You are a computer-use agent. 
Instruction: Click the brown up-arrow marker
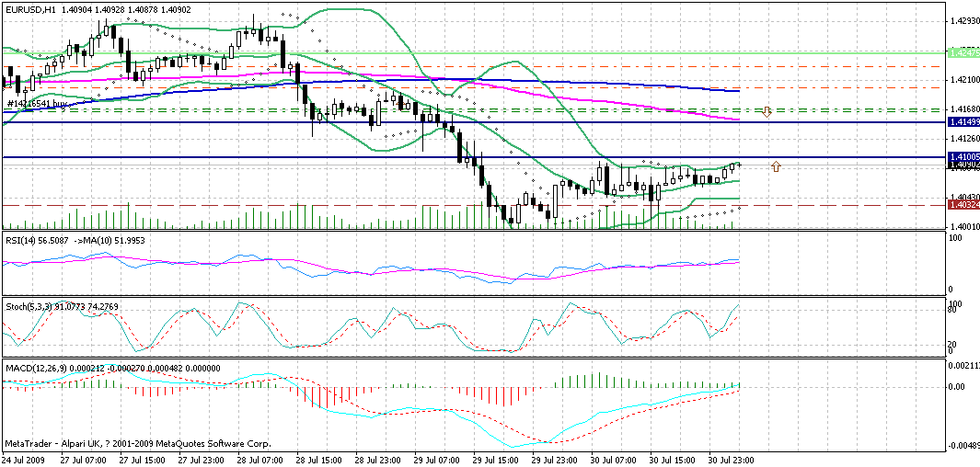tap(776, 166)
